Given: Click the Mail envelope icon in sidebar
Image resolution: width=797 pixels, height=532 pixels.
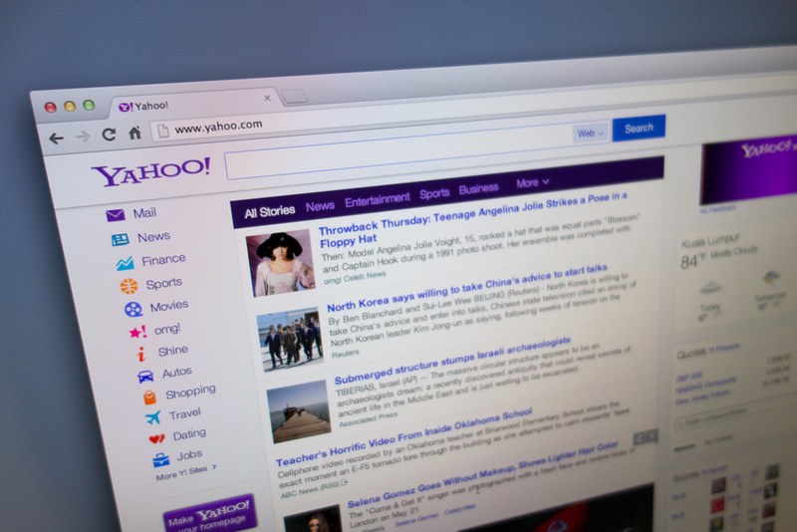Looking at the screenshot, I should (x=116, y=215).
